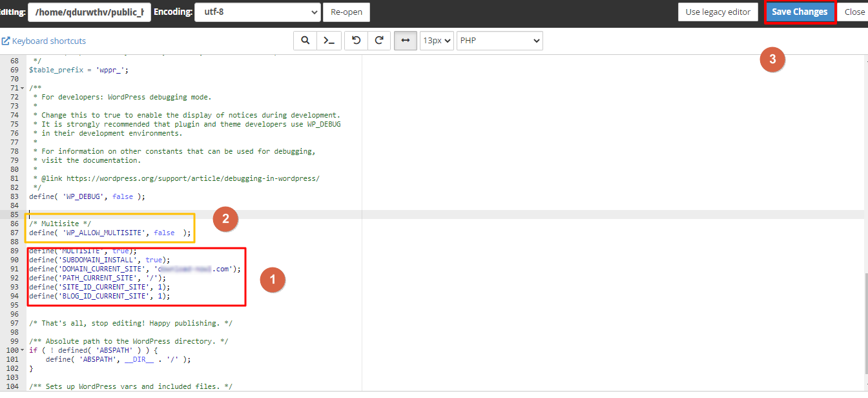
Task: Click the command prompt icon in toolbar
Action: 329,40
